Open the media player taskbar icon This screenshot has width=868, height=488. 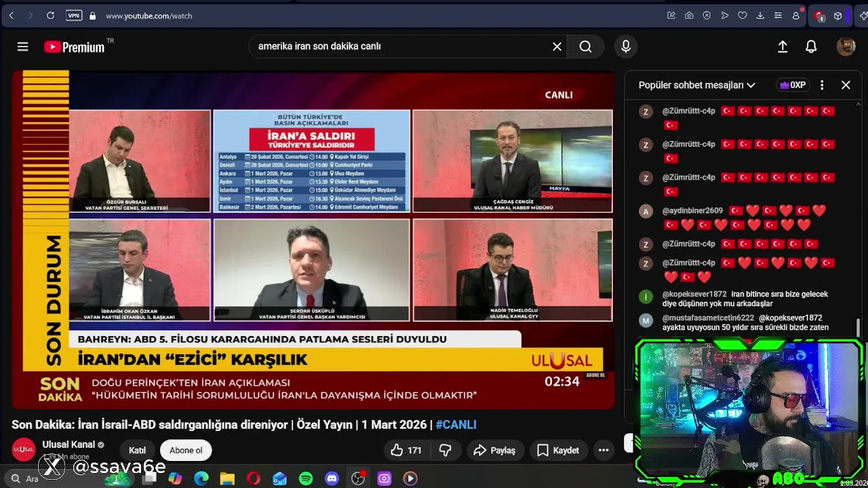(410, 479)
